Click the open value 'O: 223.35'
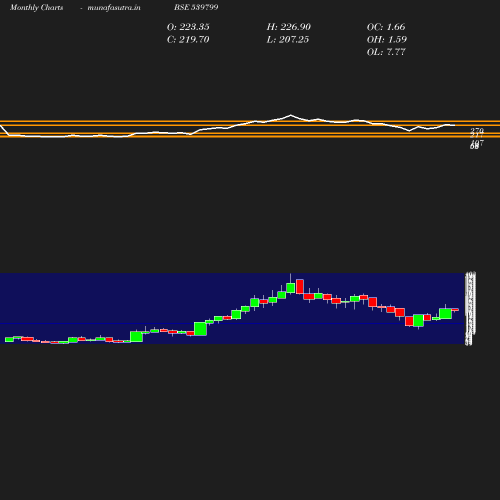Image resolution: width=500 pixels, height=500 pixels. pyautogui.click(x=188, y=27)
